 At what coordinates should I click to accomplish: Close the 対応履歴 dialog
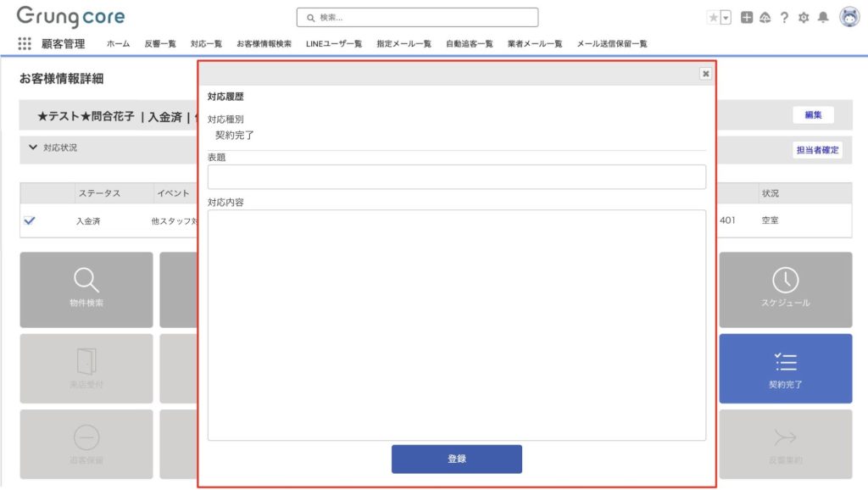pyautogui.click(x=705, y=74)
